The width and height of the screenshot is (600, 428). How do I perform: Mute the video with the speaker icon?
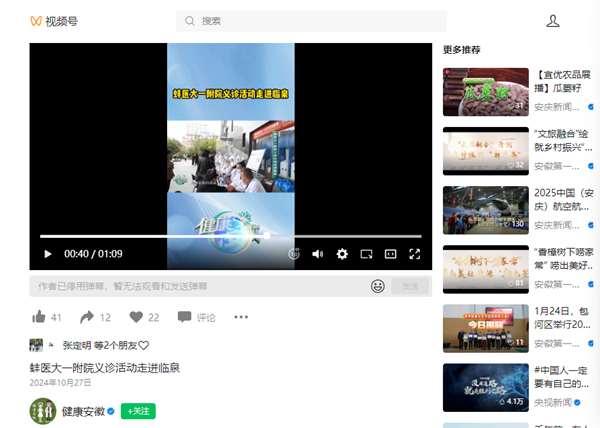point(318,254)
